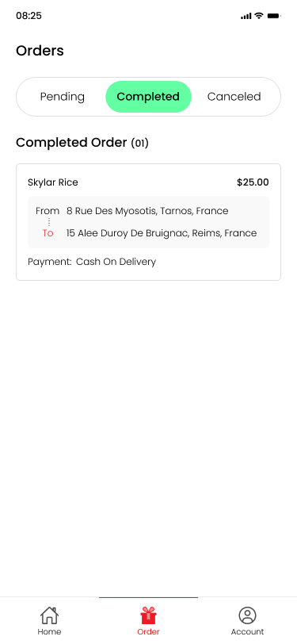
Task: Tap the red gift Order icon
Action: [149, 615]
